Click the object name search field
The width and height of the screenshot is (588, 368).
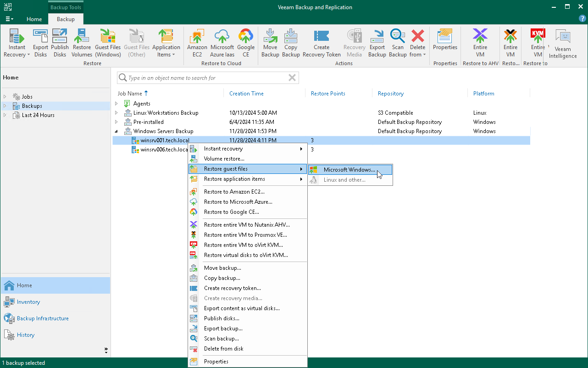click(202, 78)
